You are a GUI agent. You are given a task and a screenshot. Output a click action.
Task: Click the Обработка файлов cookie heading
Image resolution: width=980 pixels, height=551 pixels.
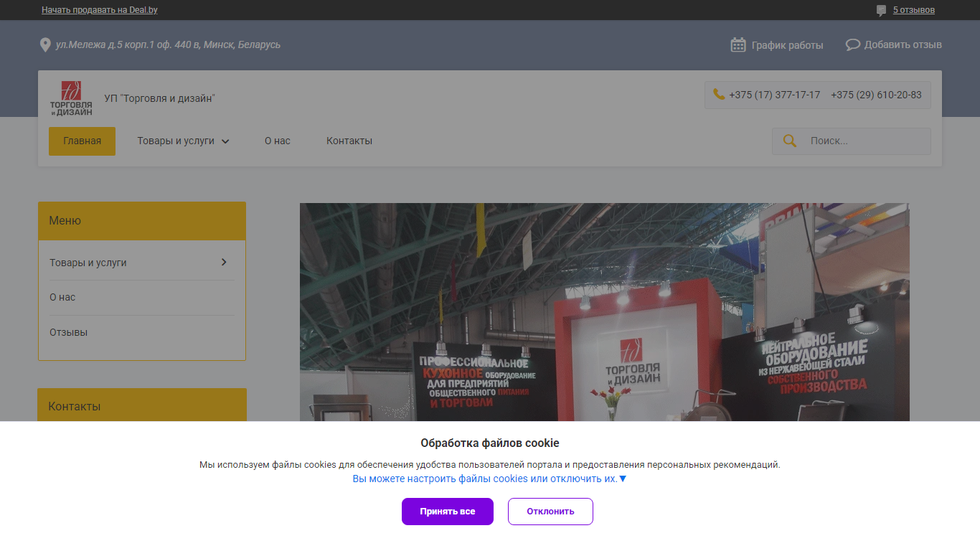(490, 443)
